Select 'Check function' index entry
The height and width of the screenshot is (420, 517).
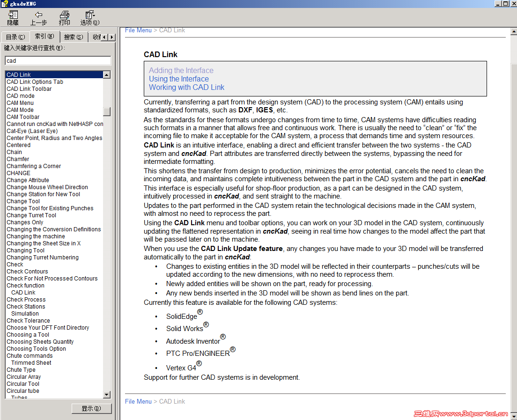pyautogui.click(x=25, y=286)
